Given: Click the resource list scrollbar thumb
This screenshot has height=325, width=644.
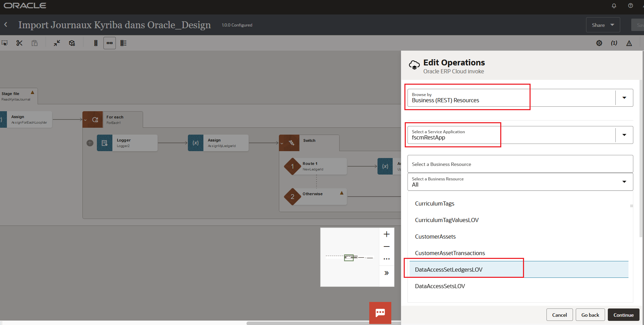Looking at the screenshot, I should (632, 206).
